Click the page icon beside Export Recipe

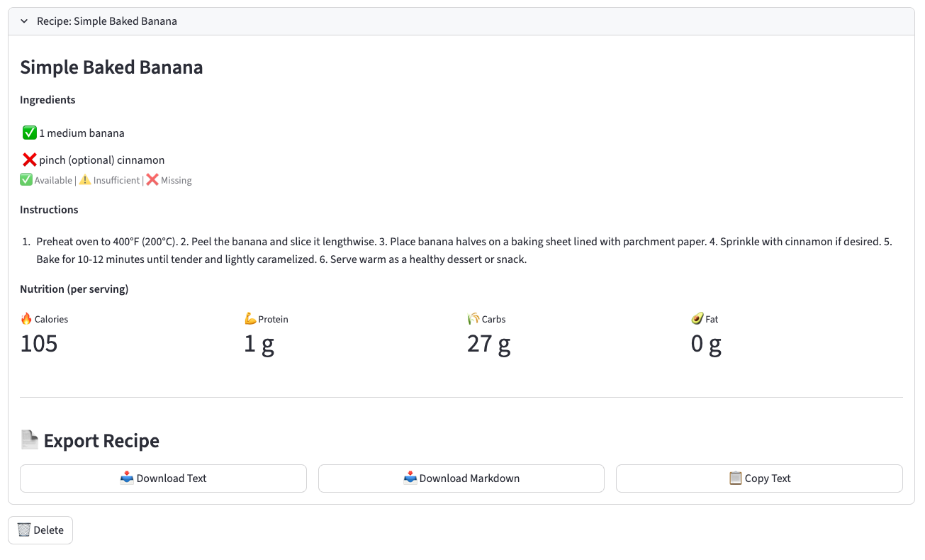click(29, 440)
